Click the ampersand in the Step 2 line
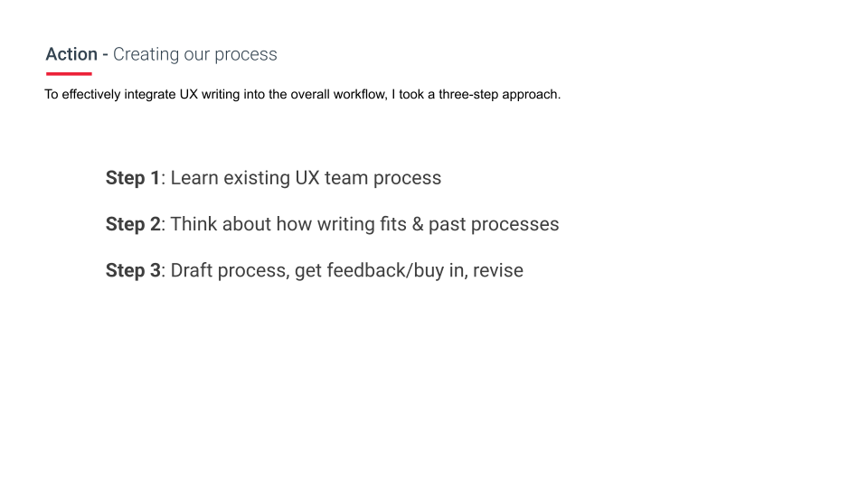 click(x=417, y=224)
